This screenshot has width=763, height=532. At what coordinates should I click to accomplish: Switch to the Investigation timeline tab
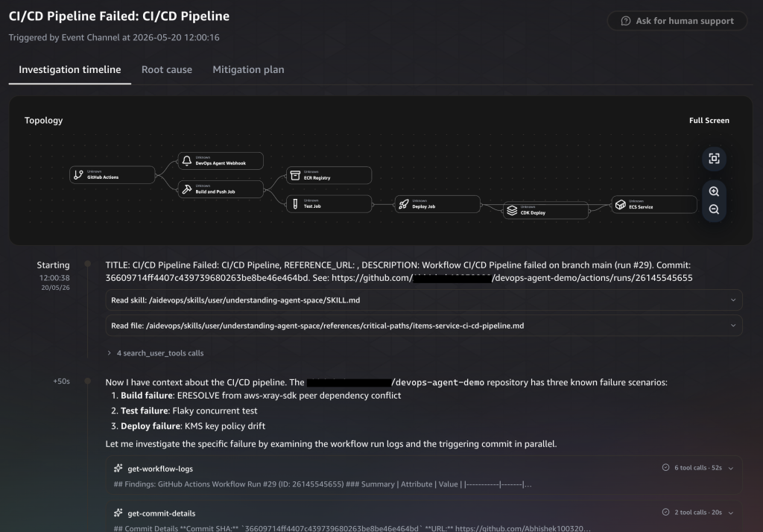click(x=69, y=69)
